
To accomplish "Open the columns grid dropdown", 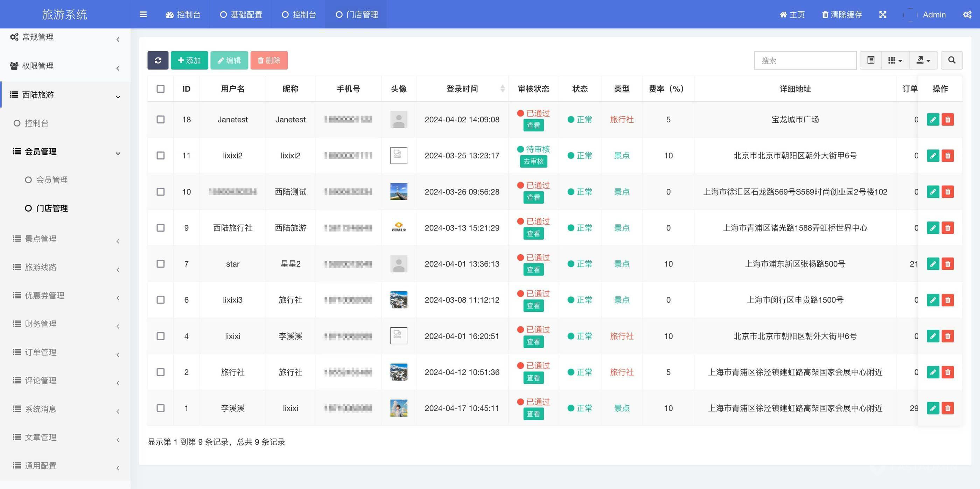I will [895, 60].
